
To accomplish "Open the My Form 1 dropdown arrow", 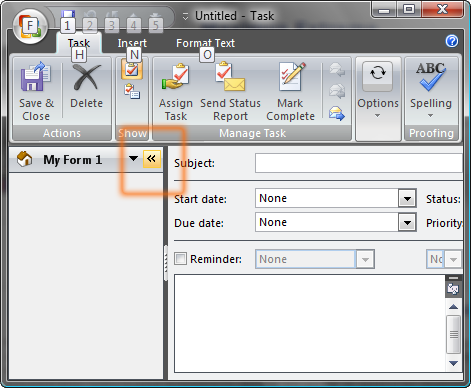I will pyautogui.click(x=133, y=158).
